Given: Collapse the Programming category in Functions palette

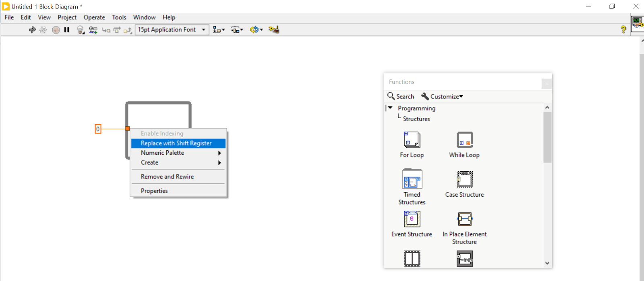Looking at the screenshot, I should click(x=390, y=108).
